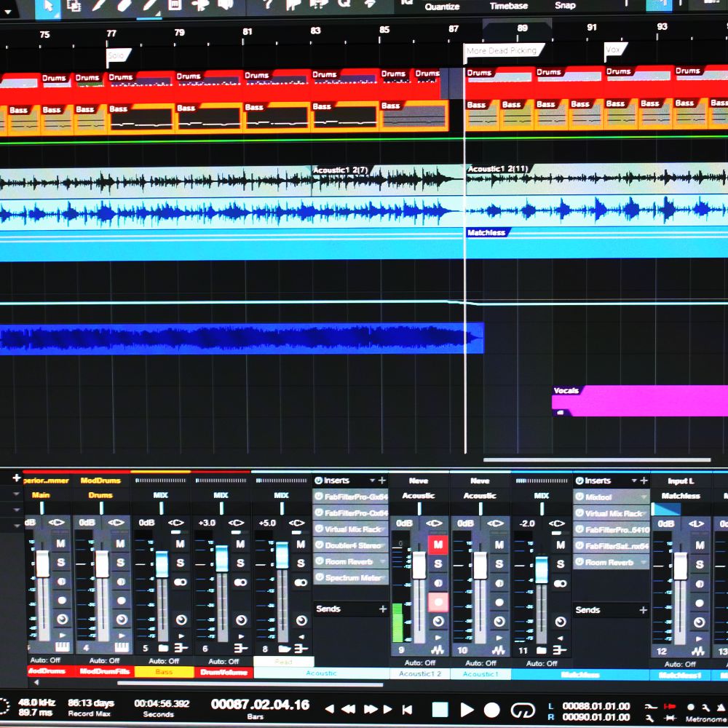Click the monitor icon on Acoustic1 2 channel
The width and height of the screenshot is (728, 728).
click(x=438, y=620)
